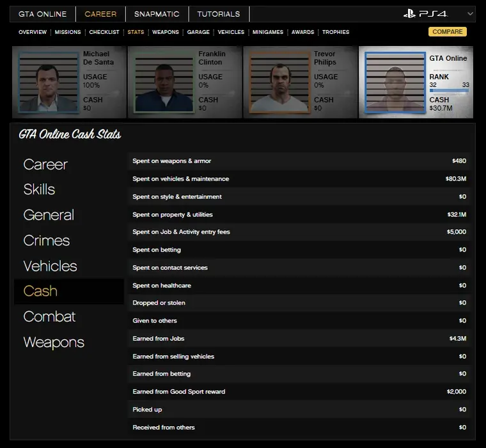Switch to the Snapmatic tab
486x448 pixels.
(157, 14)
